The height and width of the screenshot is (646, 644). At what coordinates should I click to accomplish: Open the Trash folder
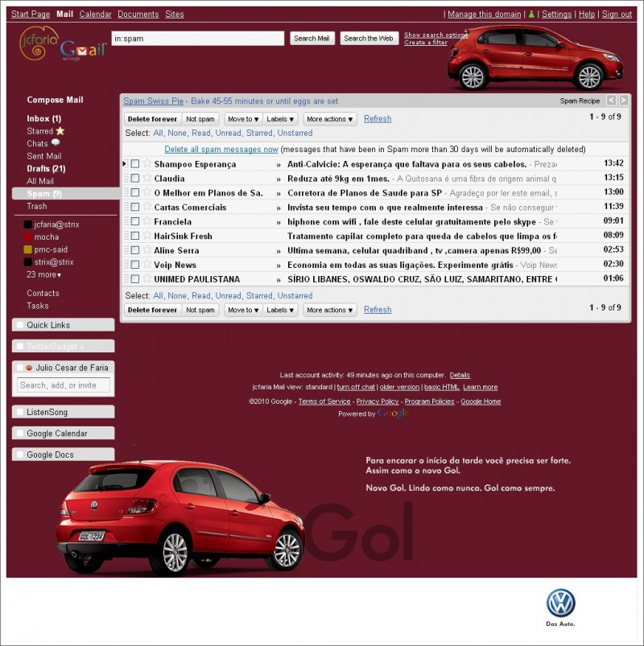[x=37, y=206]
